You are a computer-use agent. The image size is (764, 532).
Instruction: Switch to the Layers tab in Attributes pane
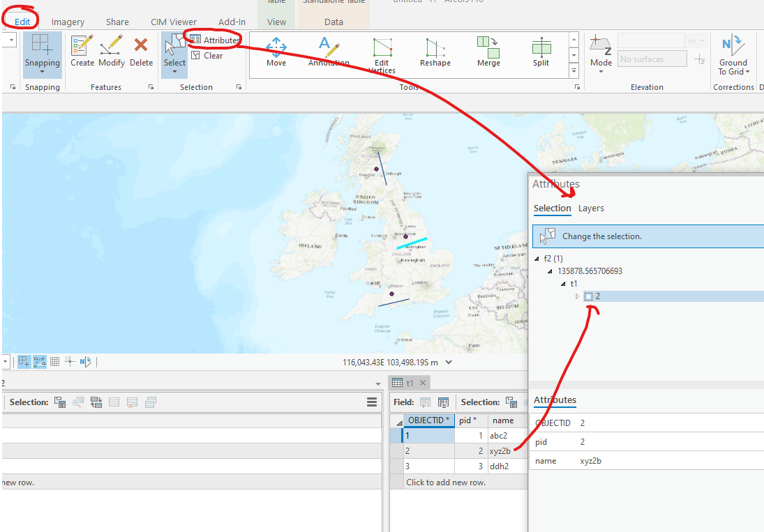[x=591, y=208]
